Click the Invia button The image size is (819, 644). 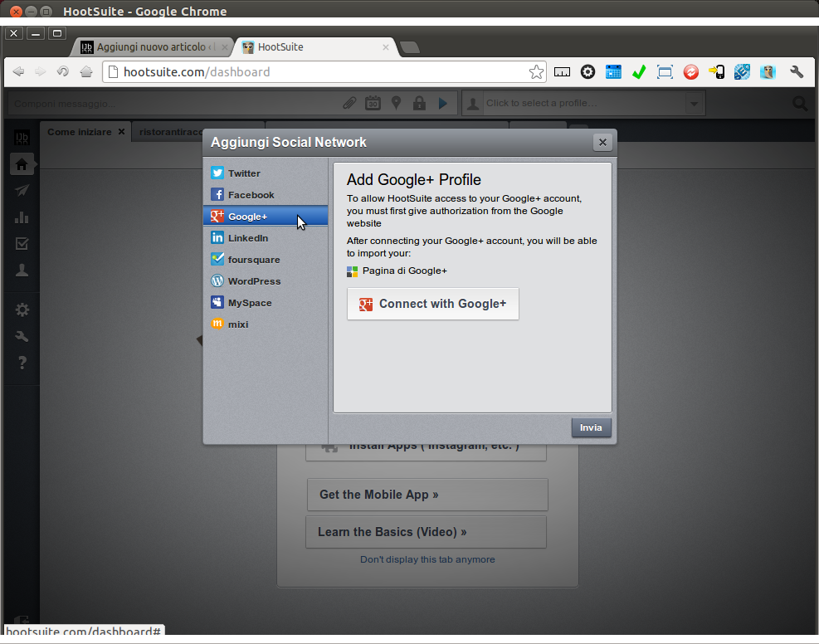tap(592, 427)
